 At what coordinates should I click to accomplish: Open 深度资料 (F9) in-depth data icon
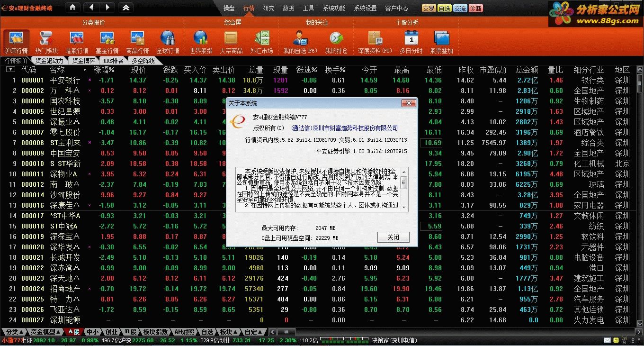376,42
